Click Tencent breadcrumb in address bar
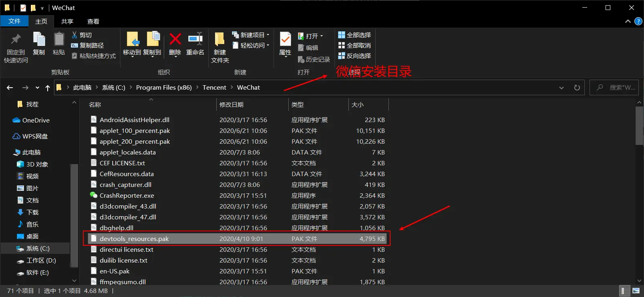 click(214, 88)
